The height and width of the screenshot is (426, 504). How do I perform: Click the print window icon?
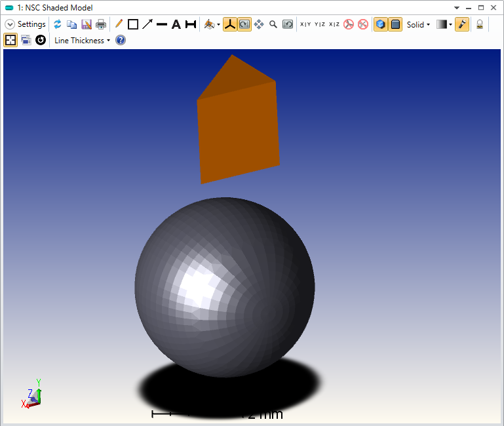point(101,24)
